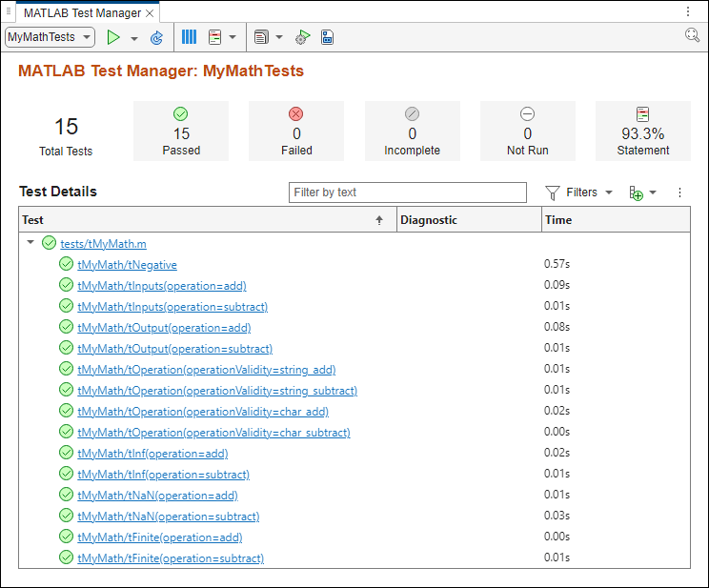Screen dimensions: 709x588
Task: Open the tests/tMyMath.m file link
Action: click(103, 244)
